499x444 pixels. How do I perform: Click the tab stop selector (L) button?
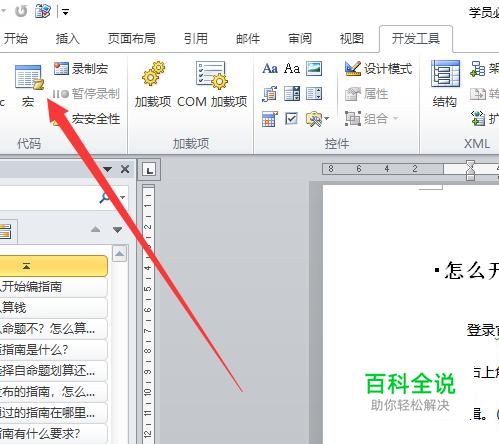[149, 170]
